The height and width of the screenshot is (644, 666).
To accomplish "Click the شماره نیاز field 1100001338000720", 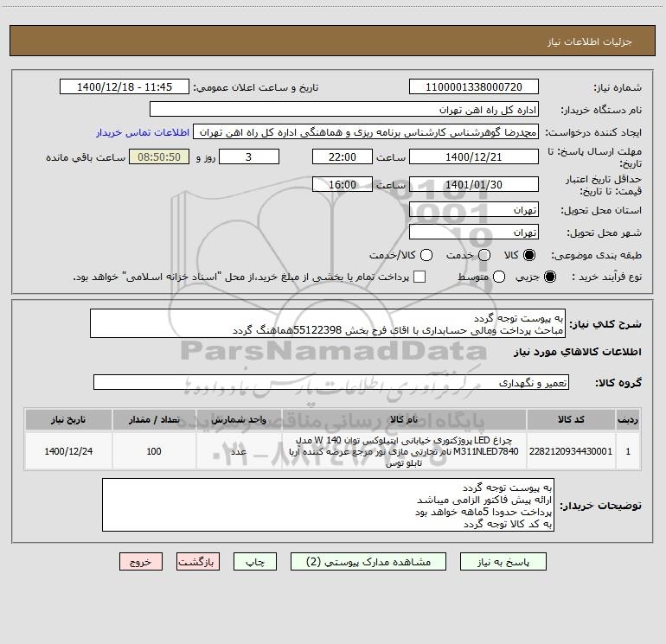I will (474, 86).
